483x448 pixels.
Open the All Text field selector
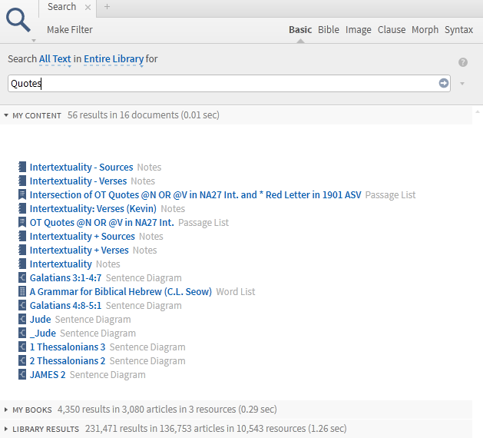click(55, 59)
